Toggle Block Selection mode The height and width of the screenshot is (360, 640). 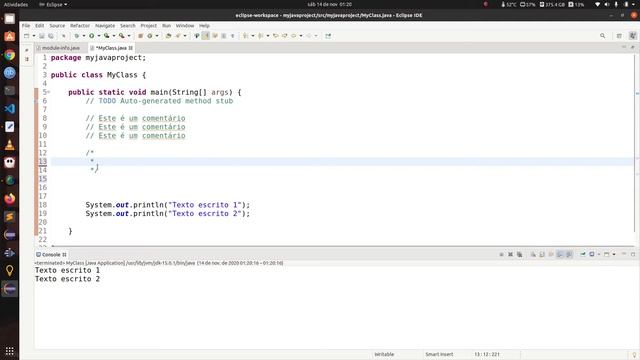point(223,36)
